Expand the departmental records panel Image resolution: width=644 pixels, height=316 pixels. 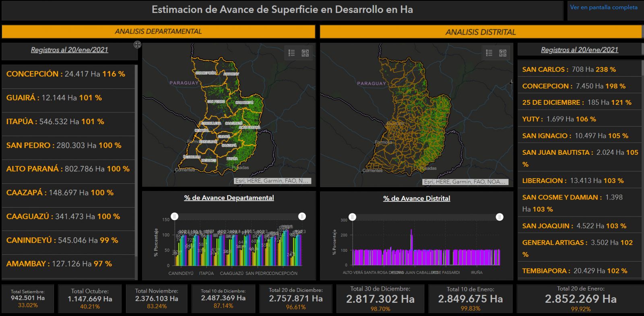[137, 45]
